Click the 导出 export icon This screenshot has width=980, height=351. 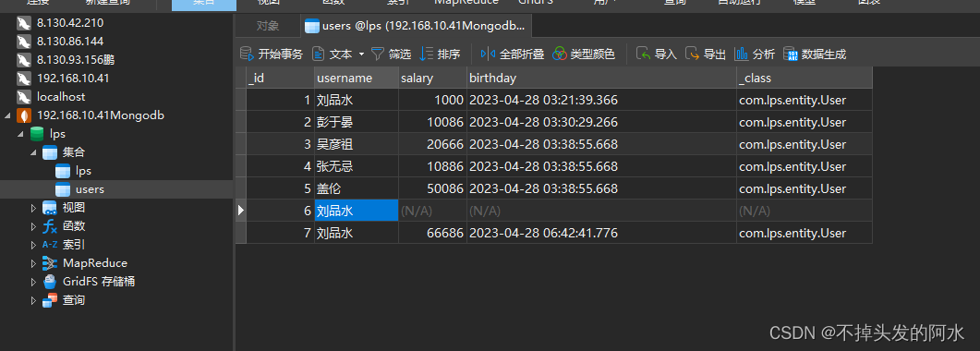tap(692, 54)
